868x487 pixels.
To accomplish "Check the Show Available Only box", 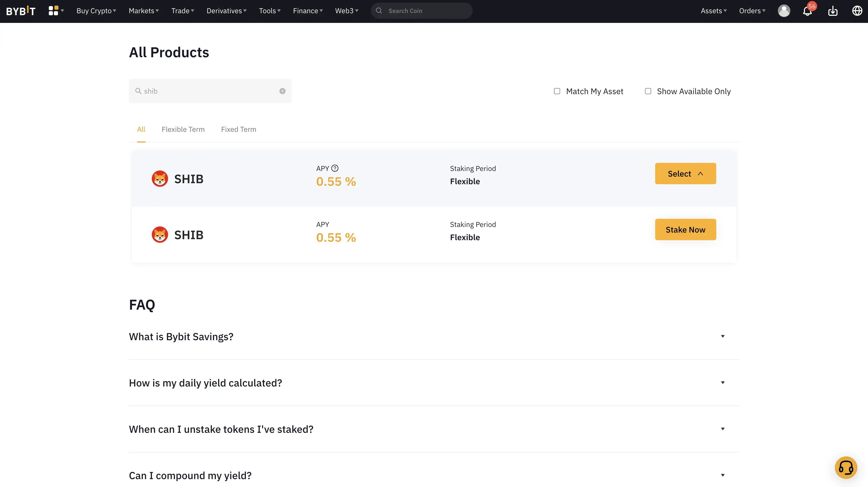I will (648, 91).
